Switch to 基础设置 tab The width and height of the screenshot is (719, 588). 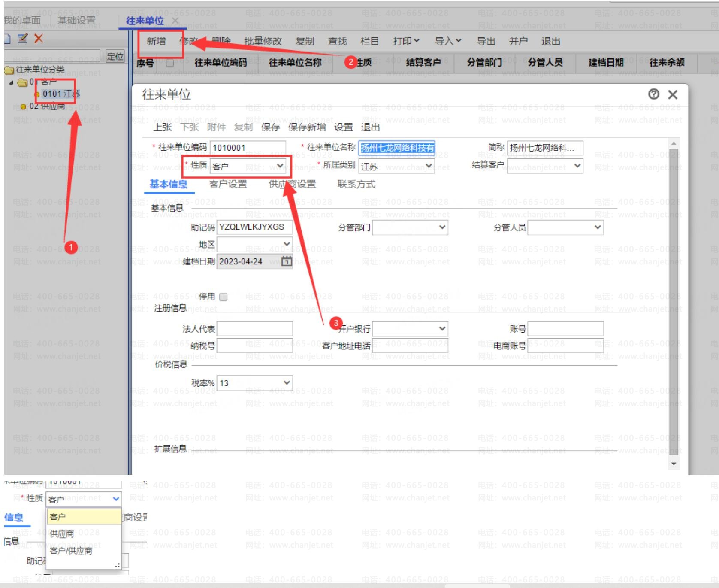coord(77,20)
